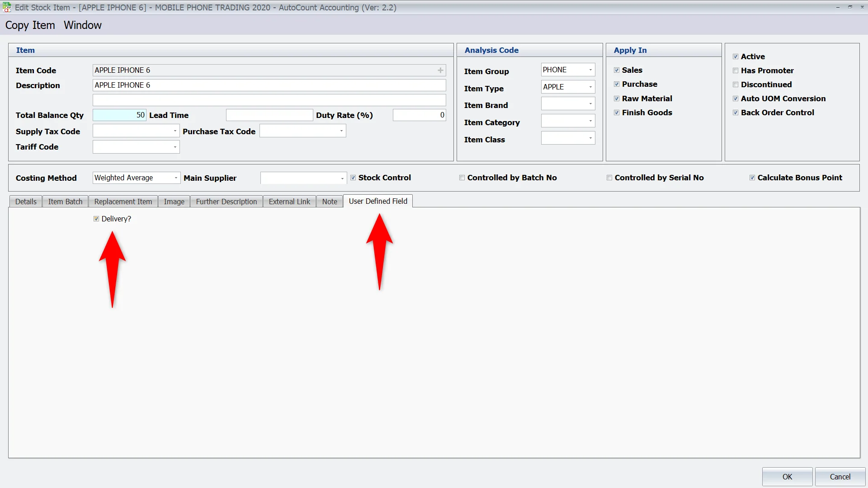Click the second description line field
Viewport: 868px width, 488px height.
[269, 100]
